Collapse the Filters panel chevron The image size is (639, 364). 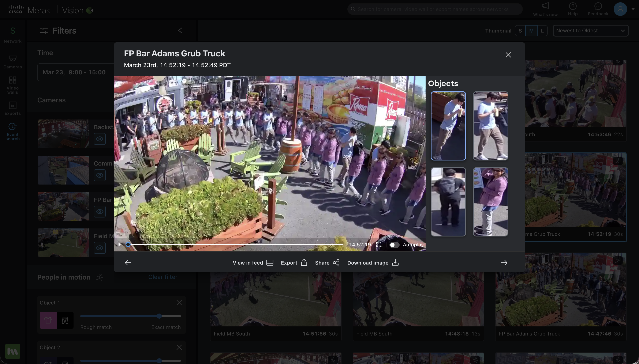coord(180,30)
